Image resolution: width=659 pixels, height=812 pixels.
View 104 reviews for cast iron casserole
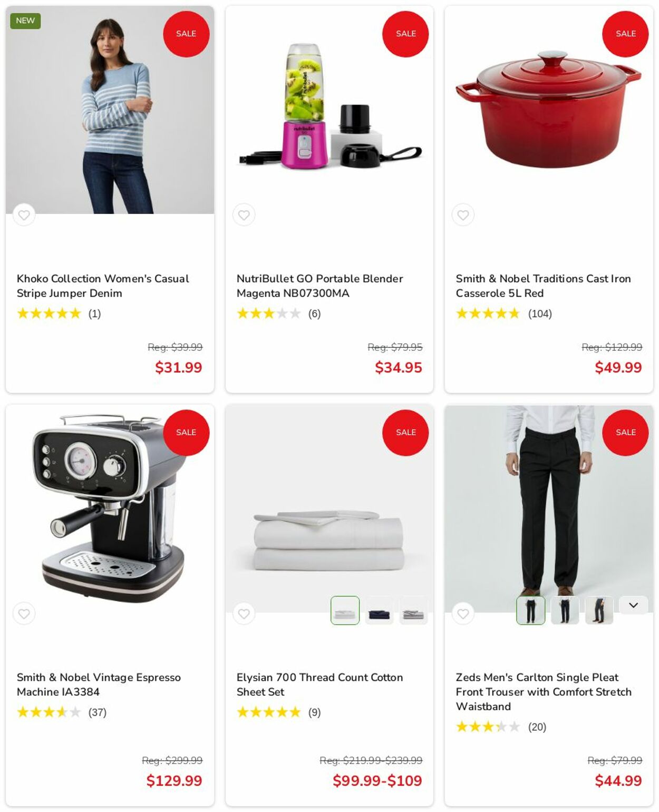540,314
